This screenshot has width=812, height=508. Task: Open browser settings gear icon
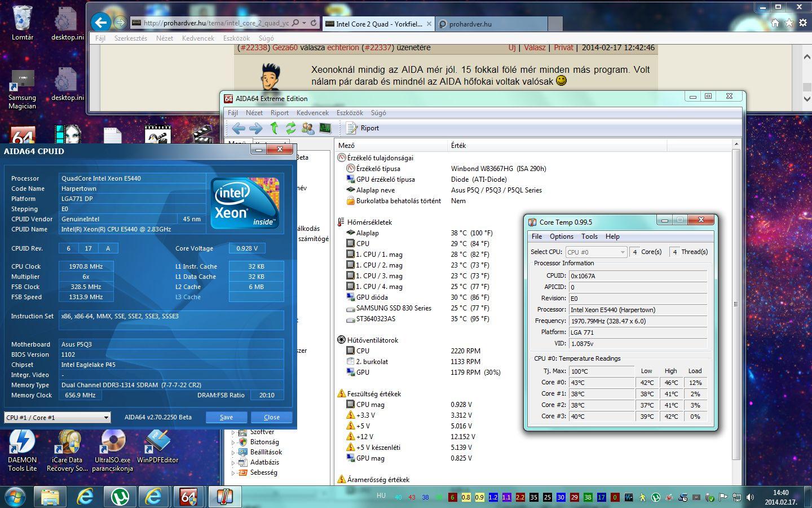coord(802,23)
